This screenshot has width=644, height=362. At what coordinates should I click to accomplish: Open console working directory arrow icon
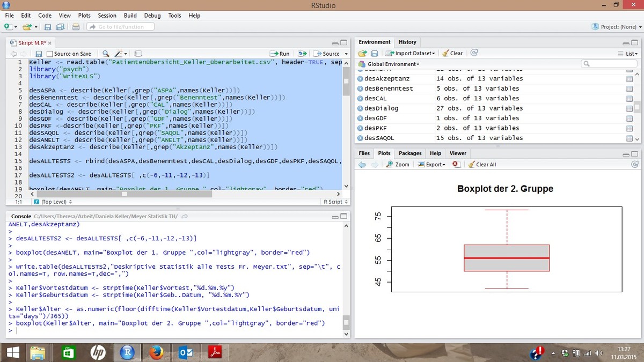click(185, 216)
